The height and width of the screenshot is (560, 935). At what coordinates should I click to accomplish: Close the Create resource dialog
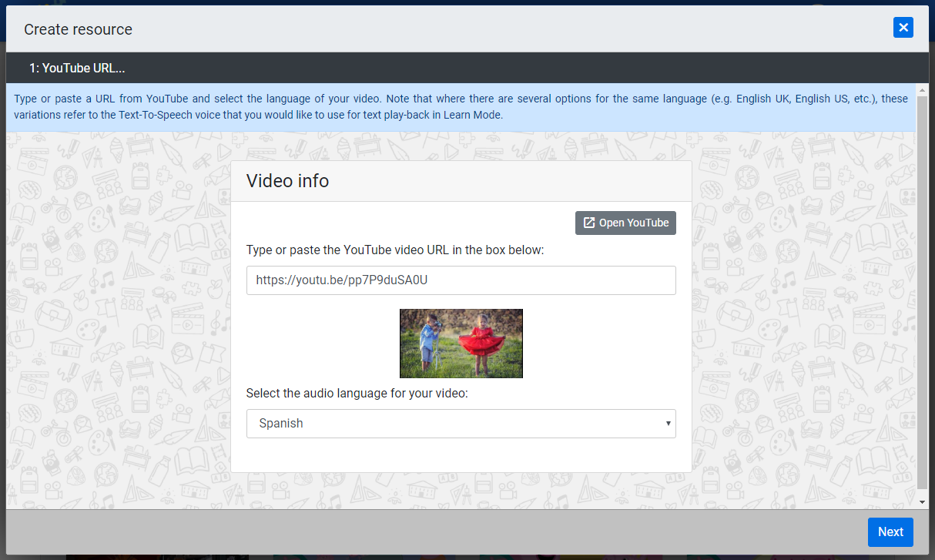pyautogui.click(x=903, y=28)
